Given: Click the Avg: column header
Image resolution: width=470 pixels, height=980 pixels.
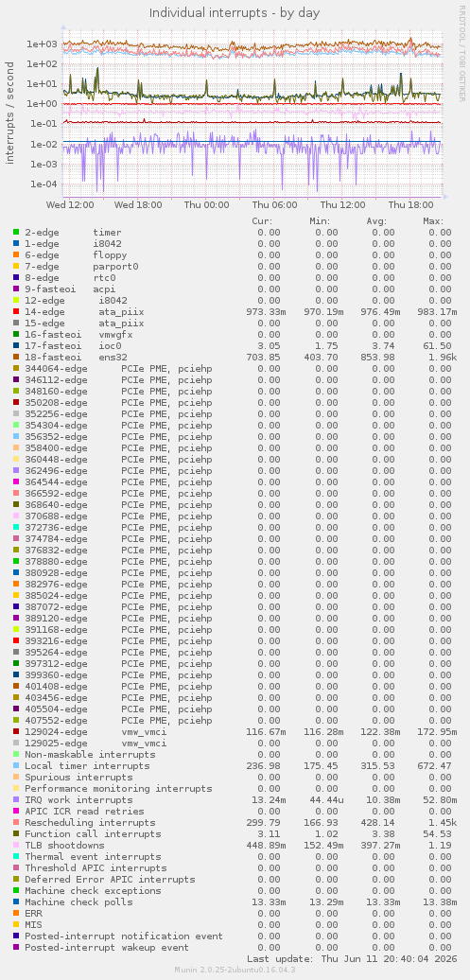Looking at the screenshot, I should [377, 221].
